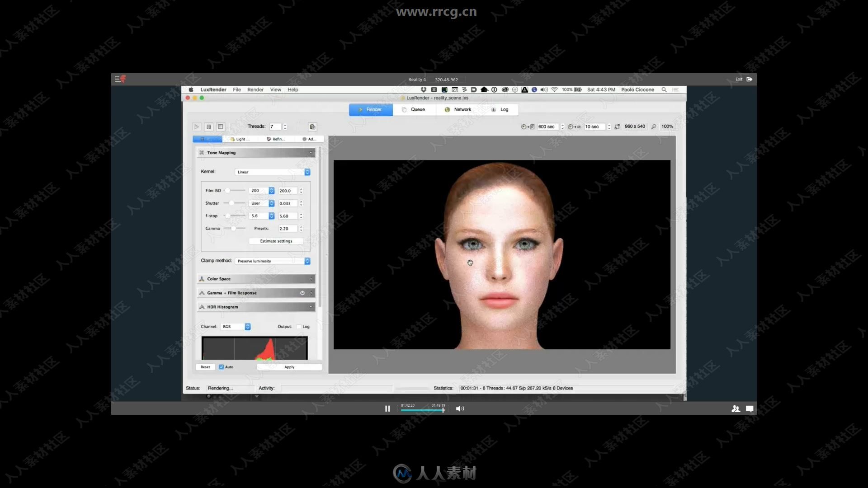
Task: Open the f-stop 5.6 preset dropdown
Action: coord(262,216)
